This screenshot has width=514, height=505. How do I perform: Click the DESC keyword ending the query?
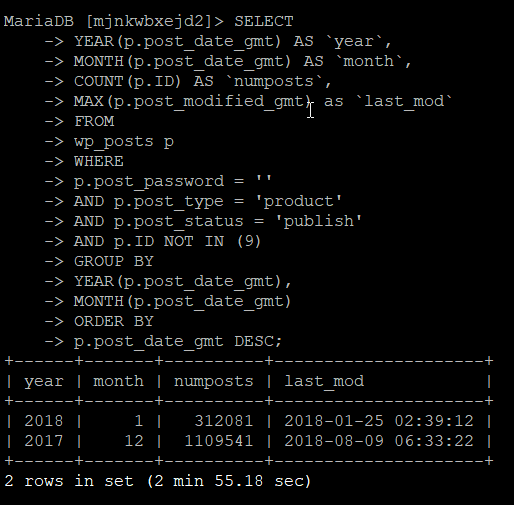[254, 342]
